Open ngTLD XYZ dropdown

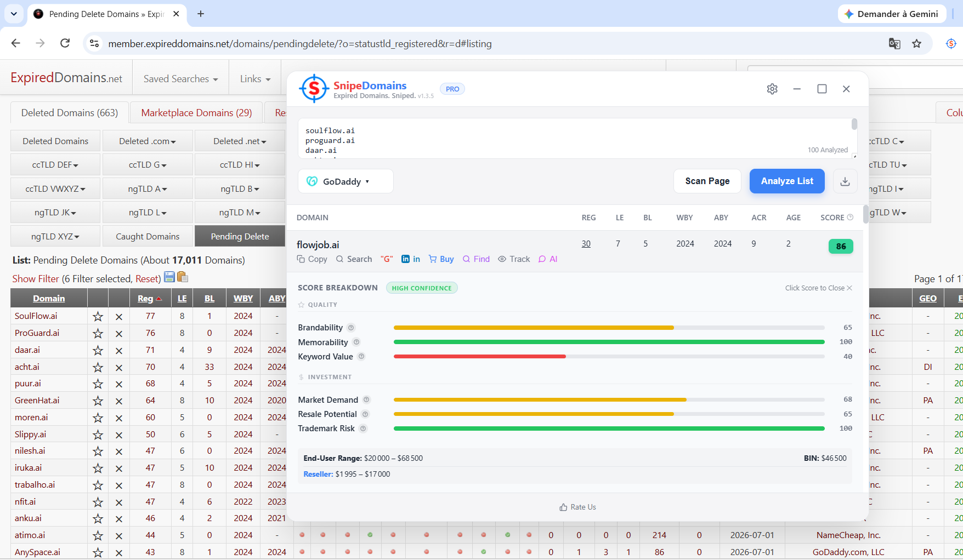(x=55, y=236)
